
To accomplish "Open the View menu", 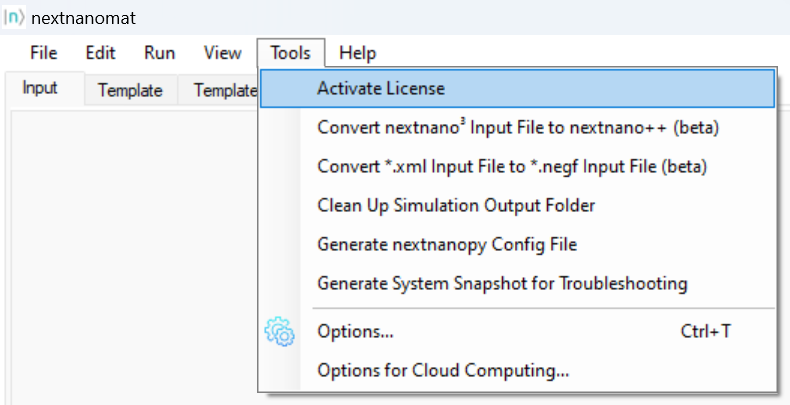I will [x=222, y=53].
